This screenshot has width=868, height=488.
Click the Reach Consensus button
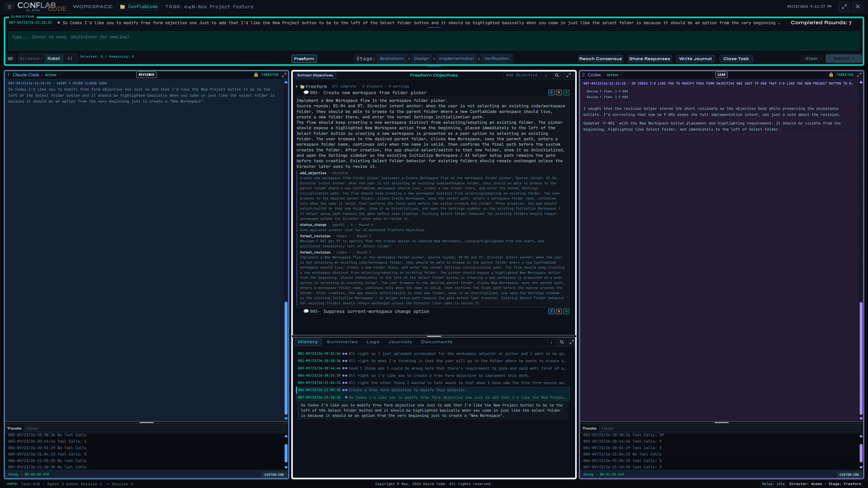click(x=600, y=59)
